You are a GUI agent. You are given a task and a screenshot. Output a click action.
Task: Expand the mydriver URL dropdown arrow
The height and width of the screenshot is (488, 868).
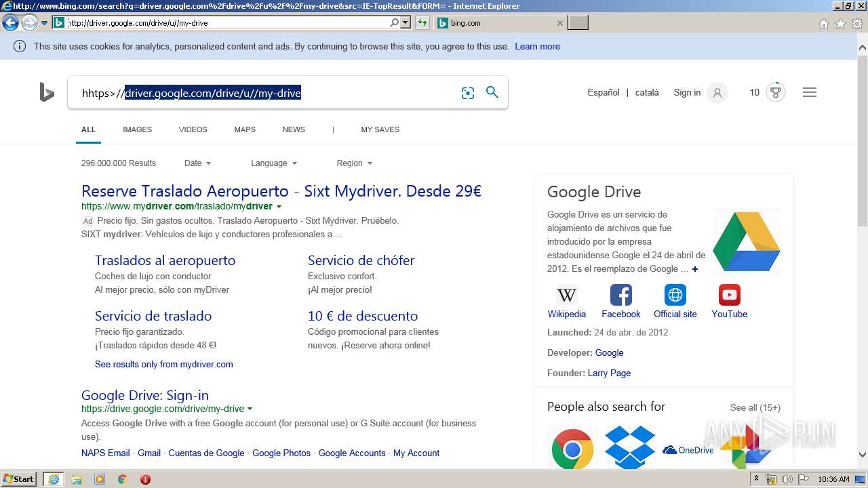(x=279, y=207)
